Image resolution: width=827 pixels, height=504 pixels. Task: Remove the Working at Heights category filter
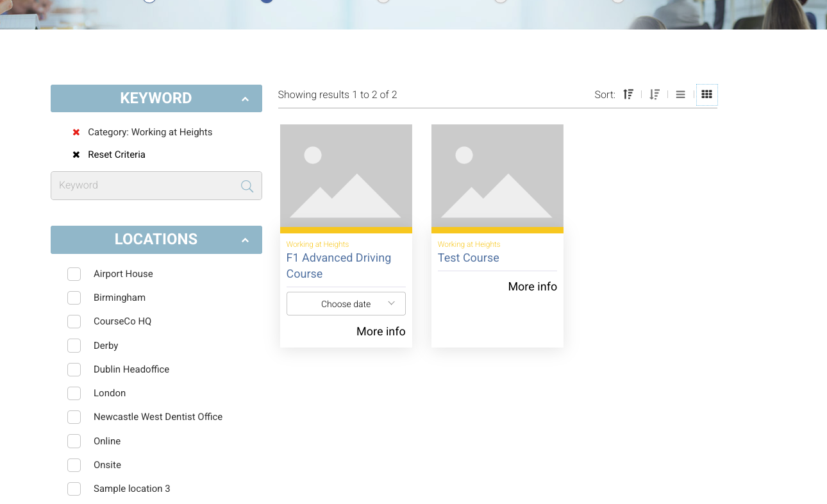tap(76, 132)
